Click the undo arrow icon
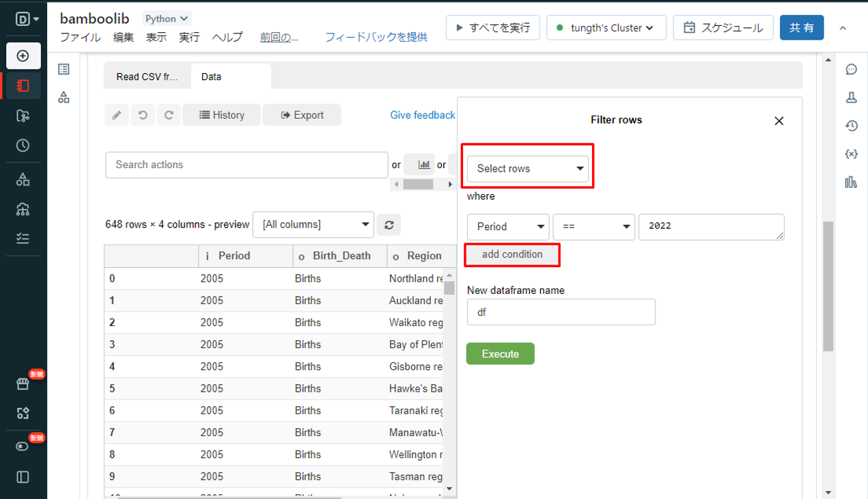The width and height of the screenshot is (868, 499). pyautogui.click(x=143, y=115)
